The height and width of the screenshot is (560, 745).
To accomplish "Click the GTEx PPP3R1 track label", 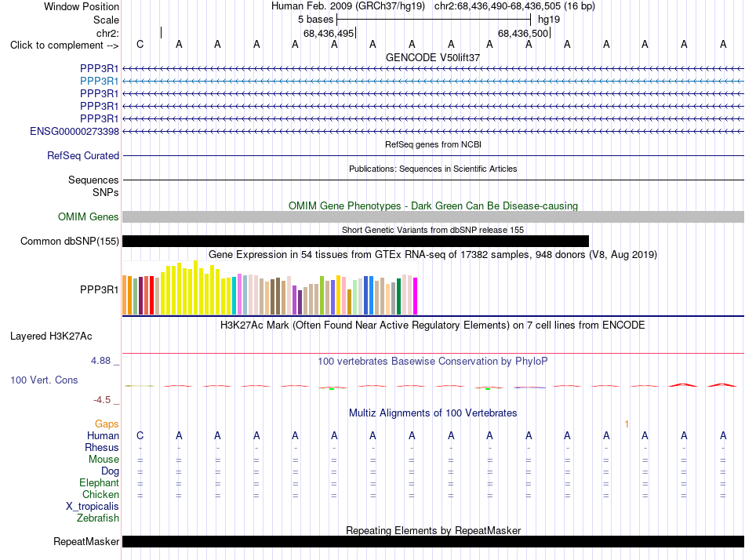I will (x=99, y=289).
